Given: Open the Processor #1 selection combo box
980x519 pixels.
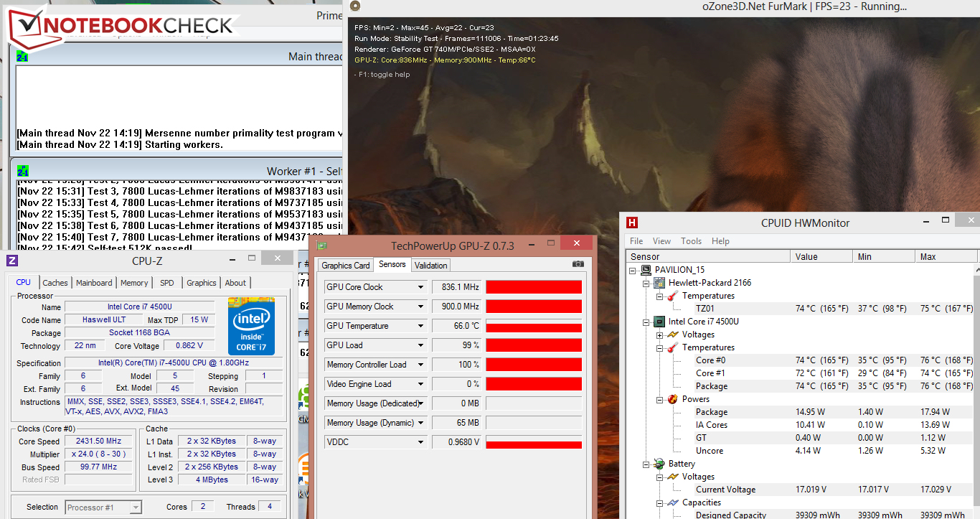Looking at the screenshot, I should [x=103, y=508].
